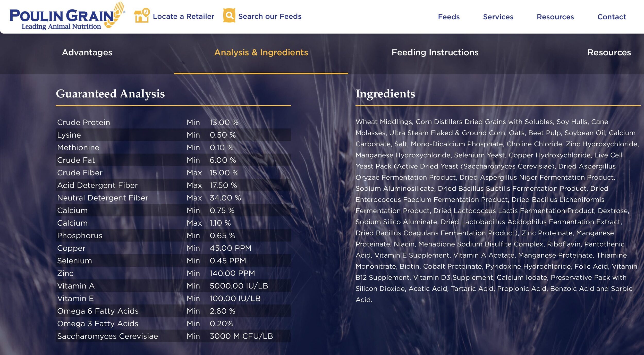Viewport: 644px width, 355px height.
Task: Switch to Feeding Instructions tab
Action: click(435, 53)
